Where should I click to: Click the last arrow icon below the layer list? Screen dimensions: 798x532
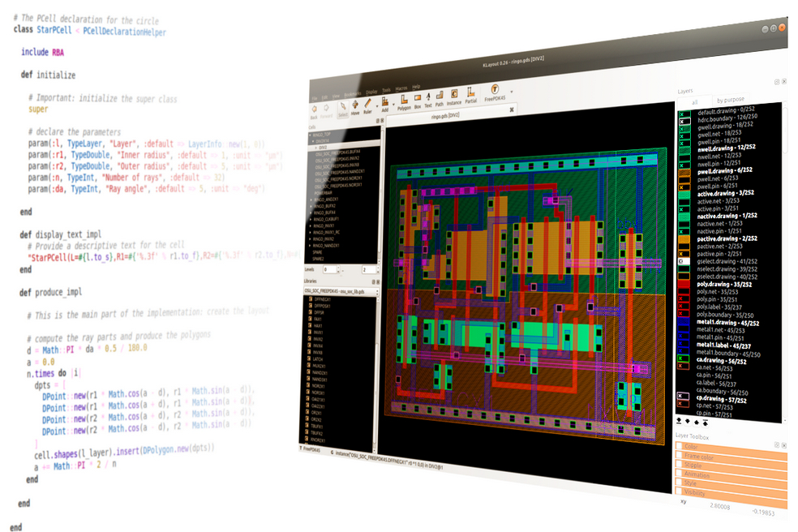(706, 423)
